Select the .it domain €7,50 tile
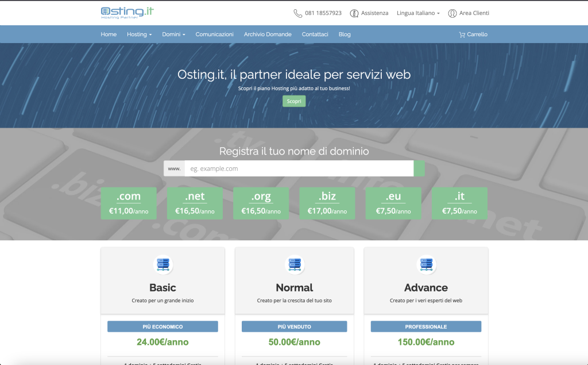 pyautogui.click(x=459, y=203)
